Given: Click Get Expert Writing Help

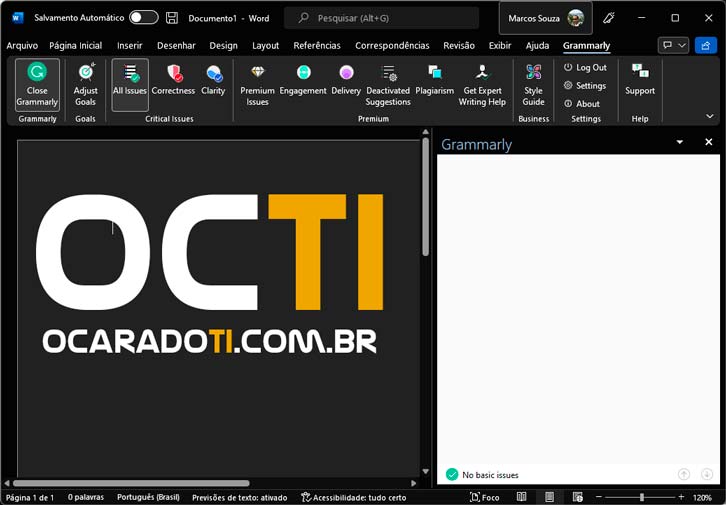Looking at the screenshot, I should tap(482, 85).
